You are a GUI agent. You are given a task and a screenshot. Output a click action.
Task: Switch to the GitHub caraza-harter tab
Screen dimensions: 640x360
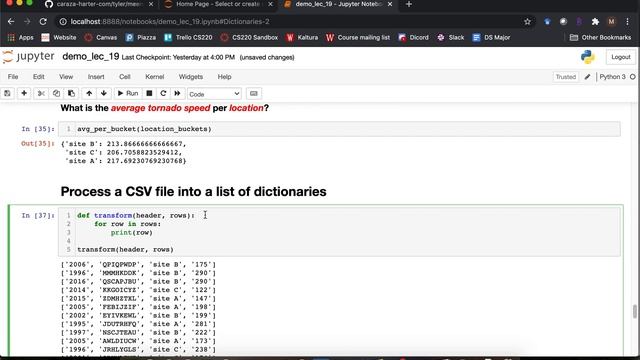click(x=100, y=4)
